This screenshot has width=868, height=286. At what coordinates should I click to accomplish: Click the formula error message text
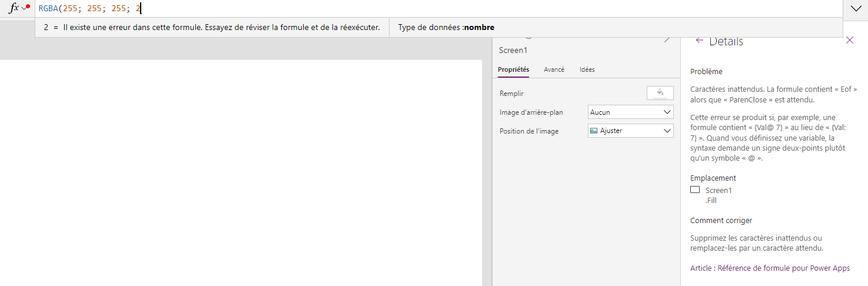pos(222,27)
